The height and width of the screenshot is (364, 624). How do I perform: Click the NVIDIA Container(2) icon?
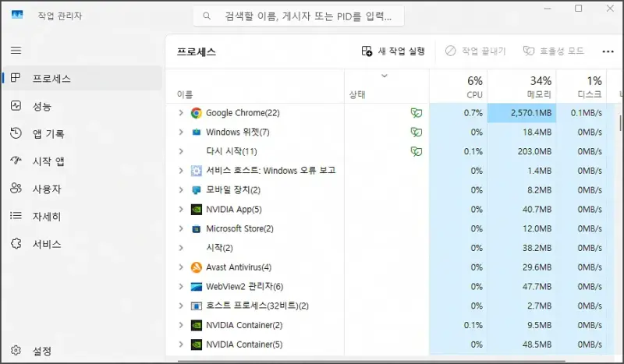point(197,325)
